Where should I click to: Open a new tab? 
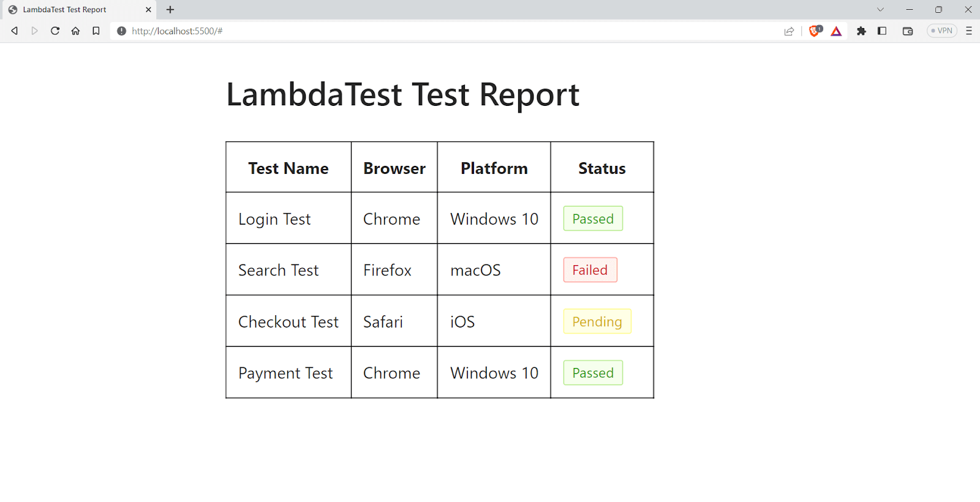coord(170,10)
